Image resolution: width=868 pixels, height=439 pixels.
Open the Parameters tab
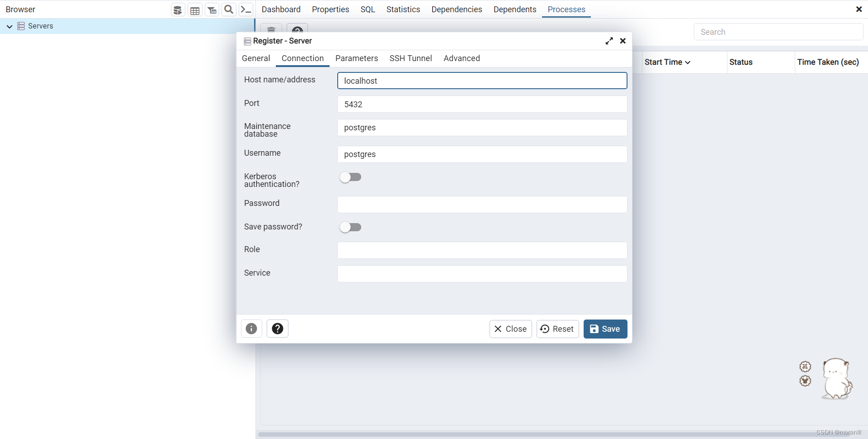pos(357,58)
